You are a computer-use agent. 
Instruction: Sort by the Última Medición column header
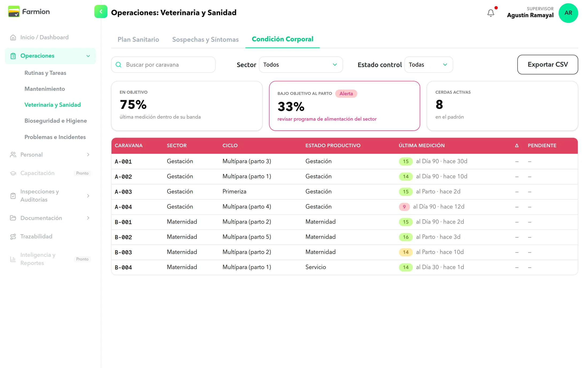point(421,145)
